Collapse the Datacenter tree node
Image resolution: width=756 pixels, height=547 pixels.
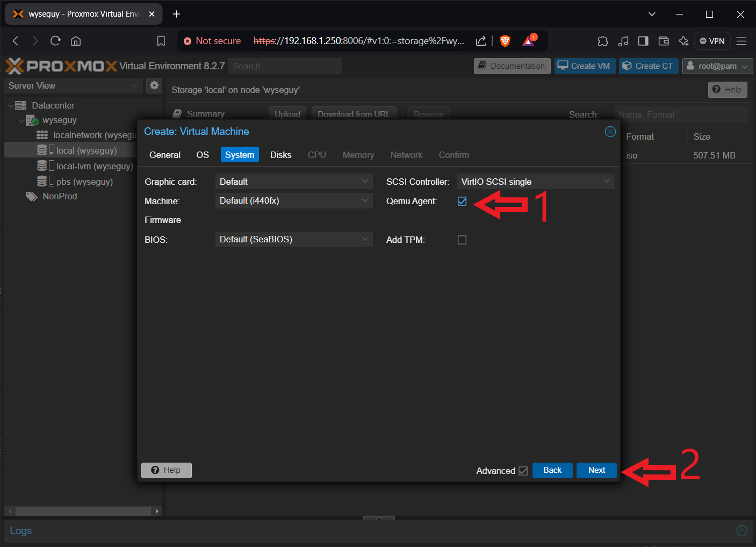coord(11,106)
